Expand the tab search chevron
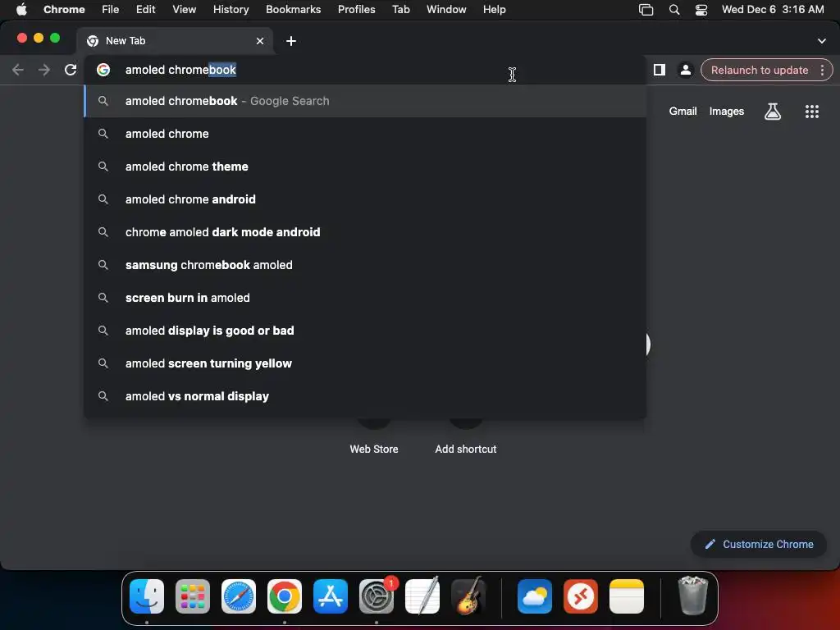This screenshot has width=840, height=630. click(822, 41)
